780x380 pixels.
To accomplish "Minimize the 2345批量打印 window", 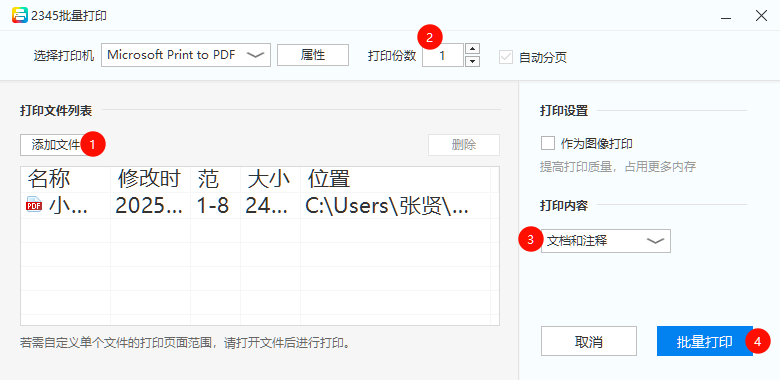I will point(726,16).
